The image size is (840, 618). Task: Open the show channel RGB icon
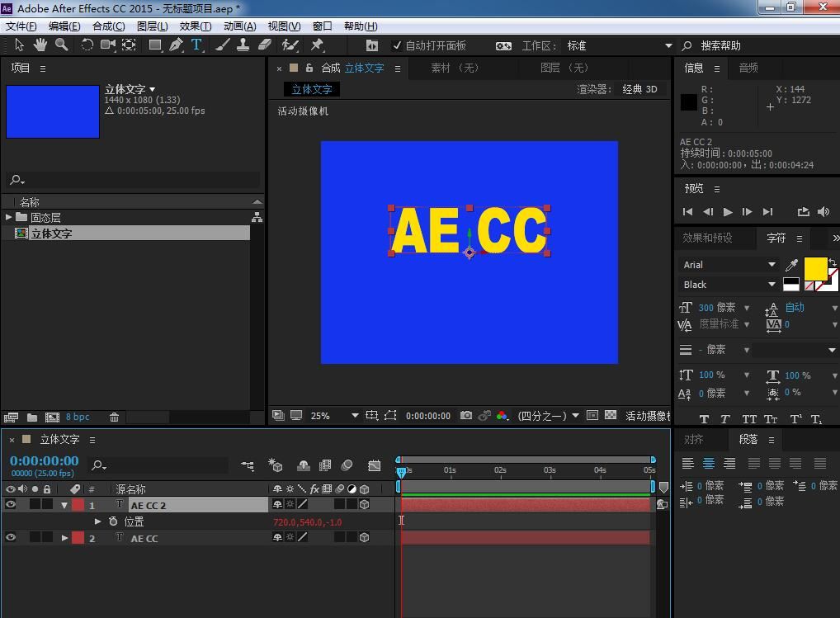(502, 416)
